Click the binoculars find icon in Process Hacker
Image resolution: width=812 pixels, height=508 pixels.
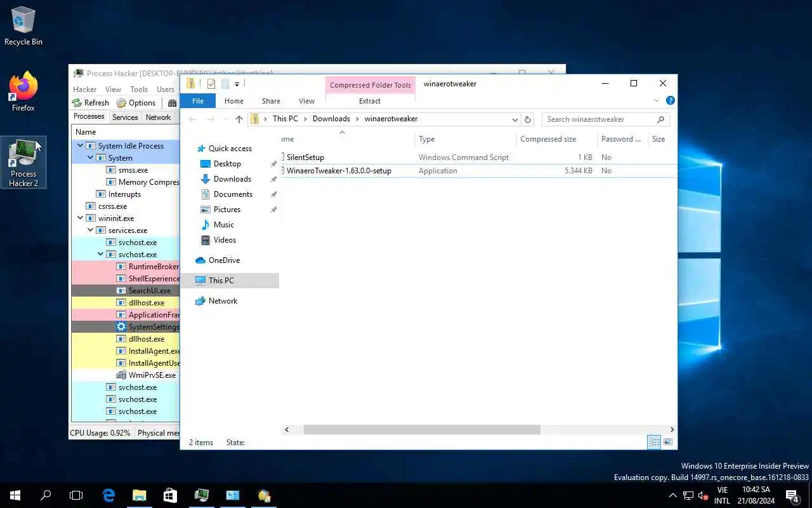[172, 103]
